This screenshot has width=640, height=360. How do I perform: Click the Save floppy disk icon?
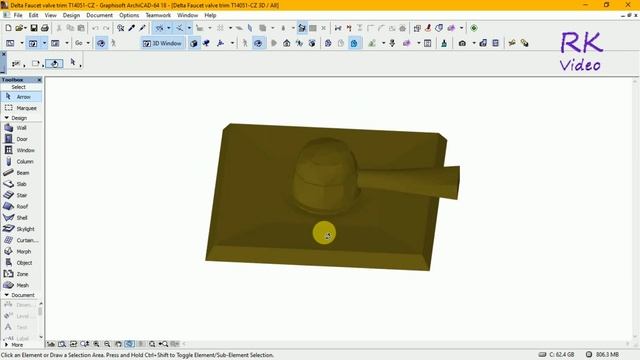[34, 28]
